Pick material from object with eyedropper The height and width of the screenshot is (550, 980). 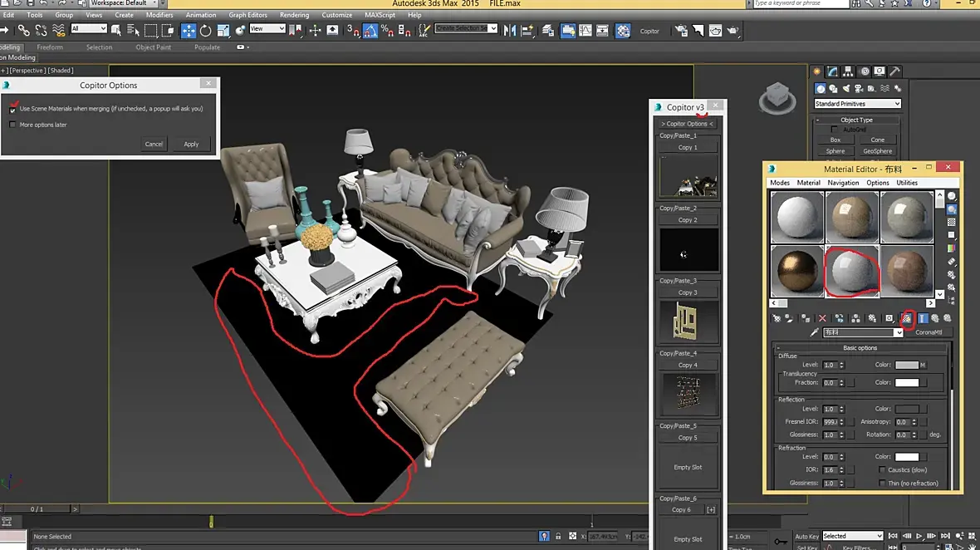tap(815, 332)
